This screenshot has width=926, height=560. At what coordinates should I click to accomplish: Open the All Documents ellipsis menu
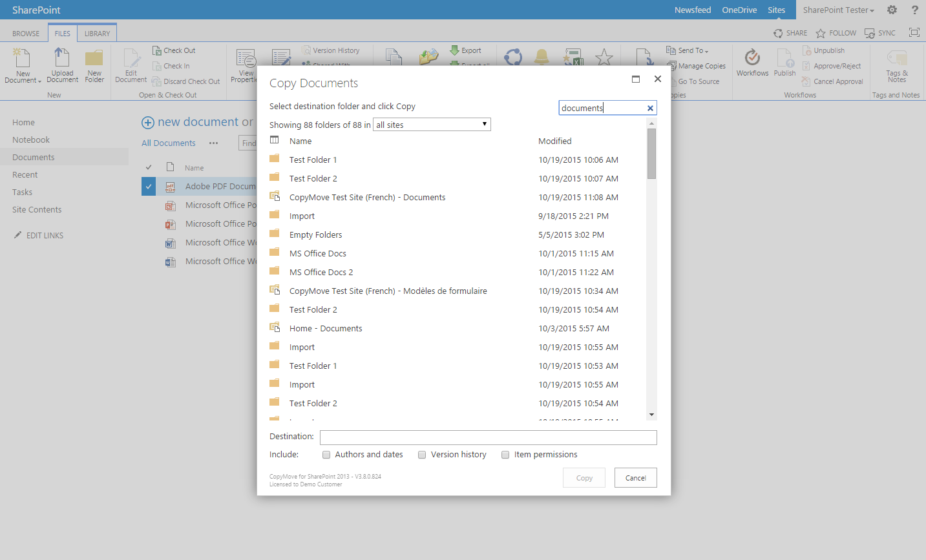tap(214, 143)
